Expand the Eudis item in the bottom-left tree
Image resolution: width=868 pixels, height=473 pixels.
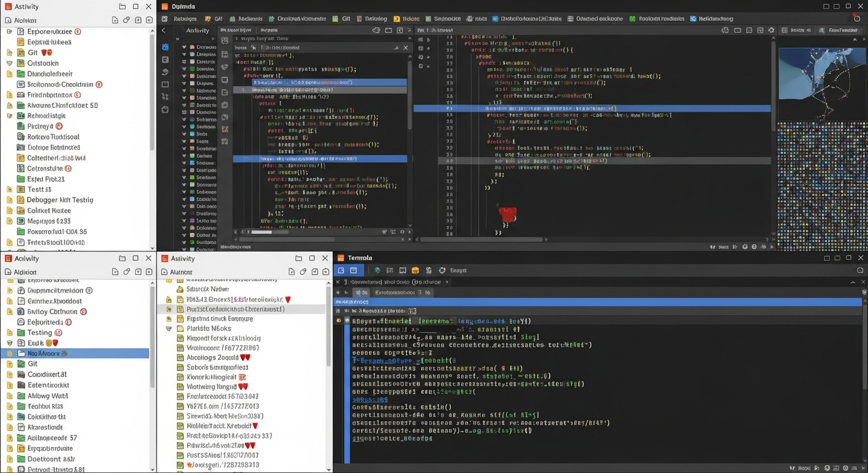[9, 343]
